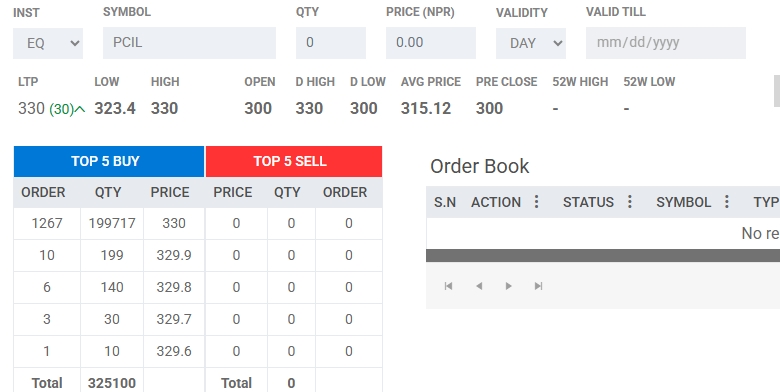Go to last page of Order Book
Screen dimensions: 780x392
(538, 286)
